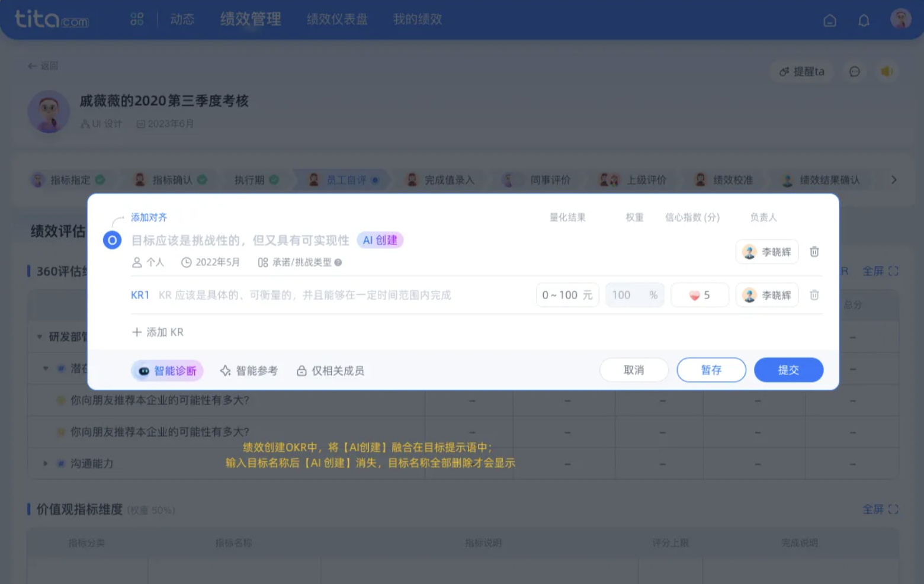Select 绩效结果确认 stage tab

pos(821,179)
